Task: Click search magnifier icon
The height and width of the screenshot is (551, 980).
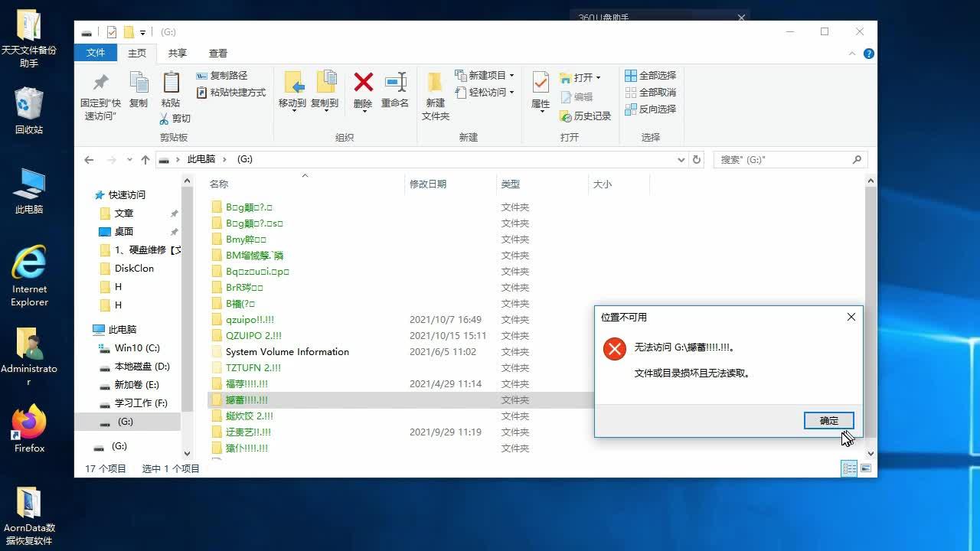Action: click(x=857, y=160)
